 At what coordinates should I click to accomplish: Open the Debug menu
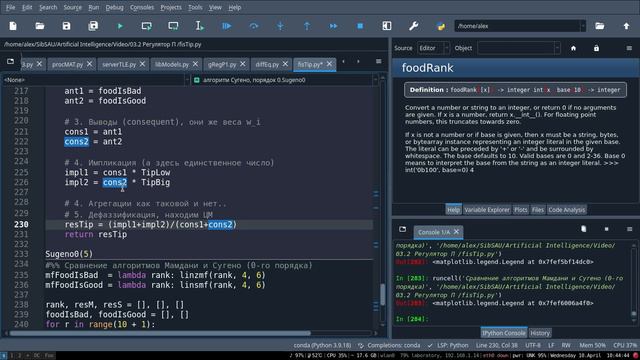coord(114,7)
